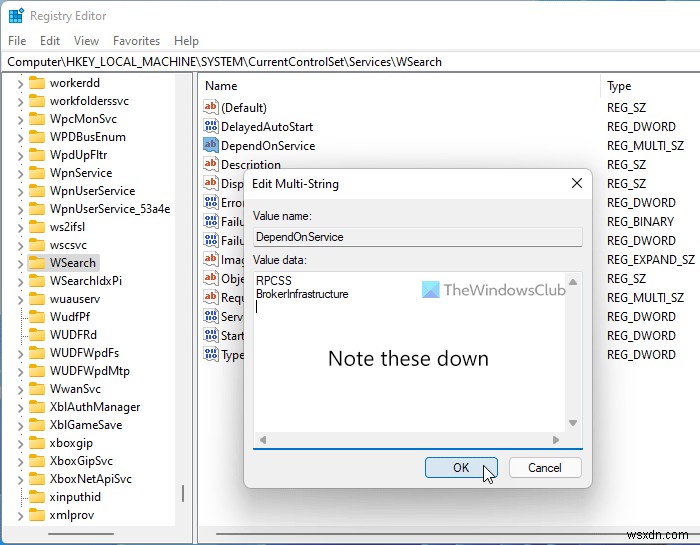Click the Description value icon
The height and width of the screenshot is (545, 700).
coord(210,164)
